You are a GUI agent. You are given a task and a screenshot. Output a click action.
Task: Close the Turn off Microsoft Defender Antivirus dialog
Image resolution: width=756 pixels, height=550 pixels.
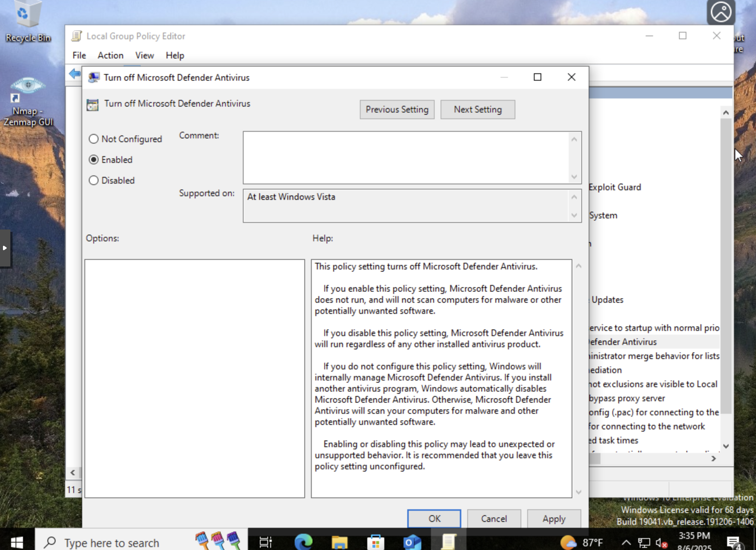tap(571, 77)
